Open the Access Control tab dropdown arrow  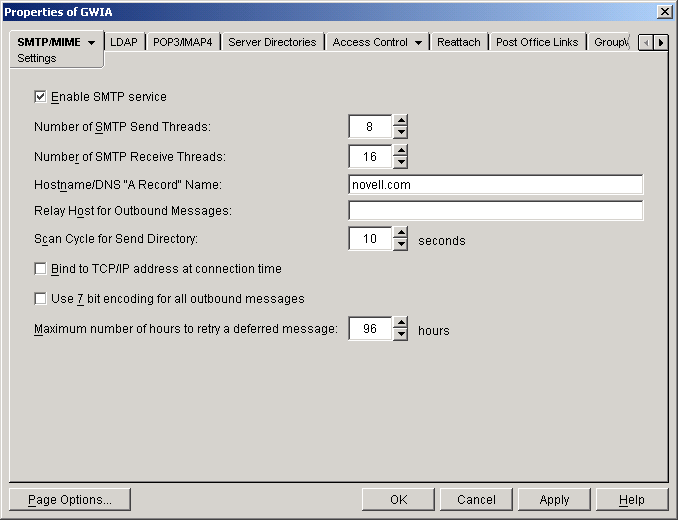(418, 43)
